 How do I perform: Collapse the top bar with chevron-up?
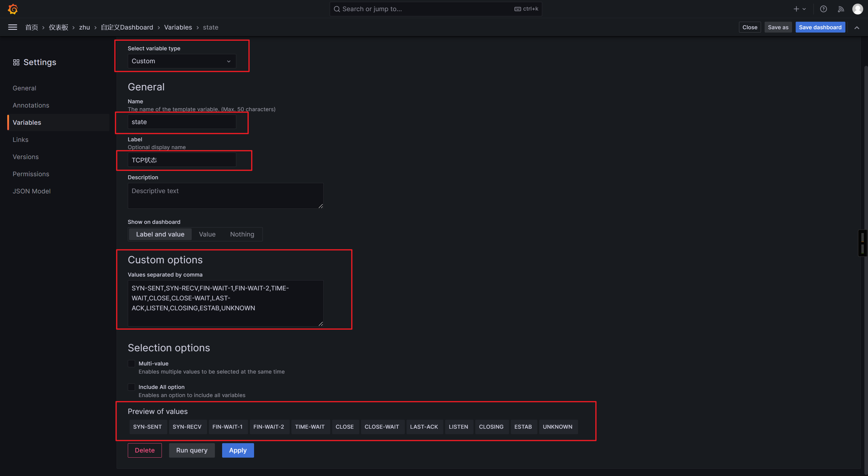pos(857,28)
